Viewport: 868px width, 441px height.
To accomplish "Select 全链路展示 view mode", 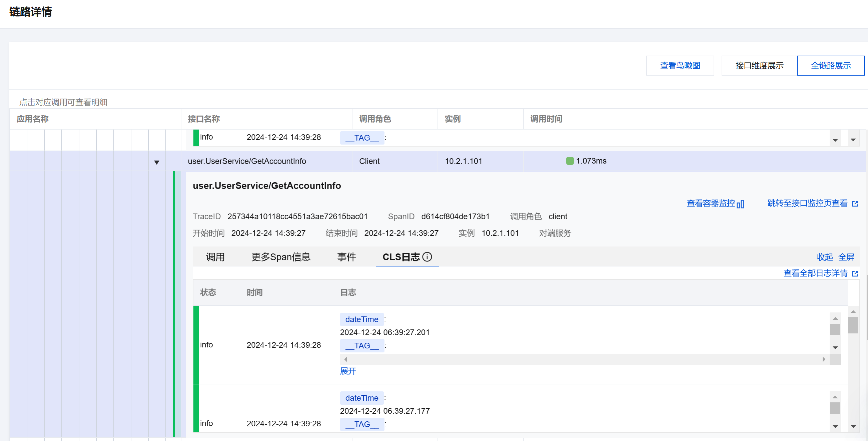I will 830,66.
